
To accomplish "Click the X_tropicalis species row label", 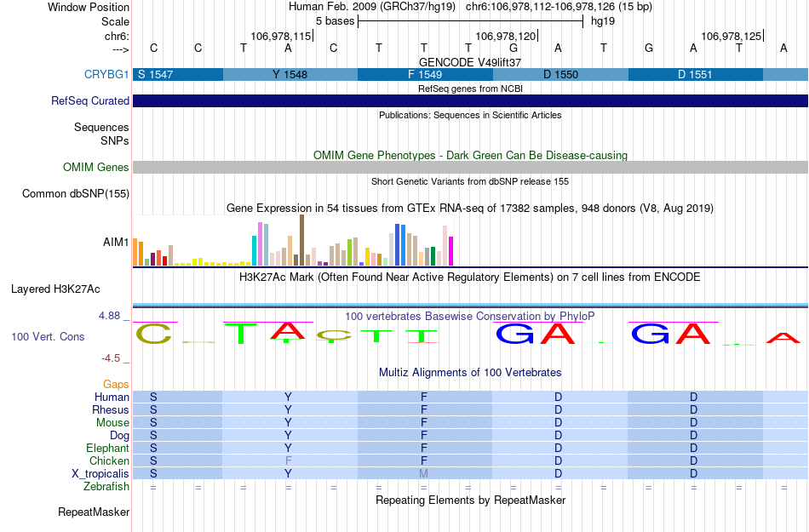I will [100, 474].
